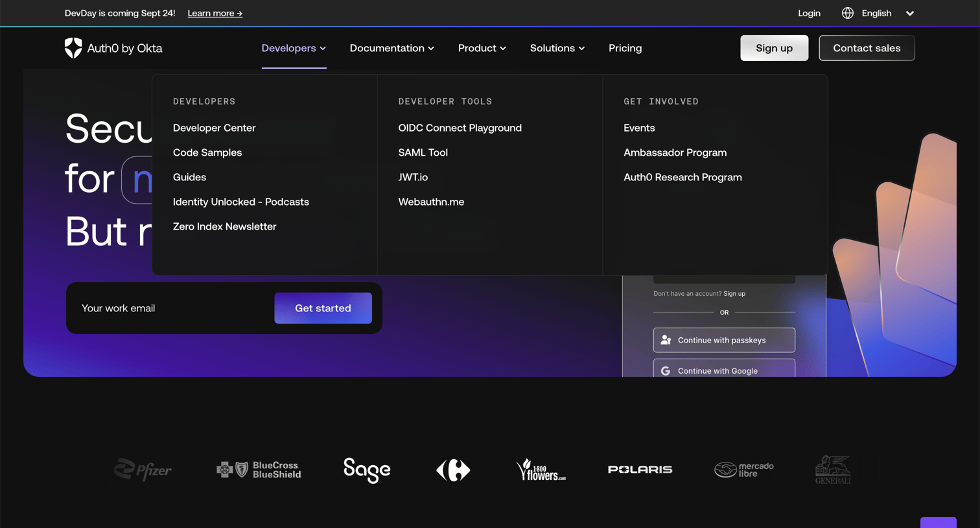Click the Get started button

(323, 308)
